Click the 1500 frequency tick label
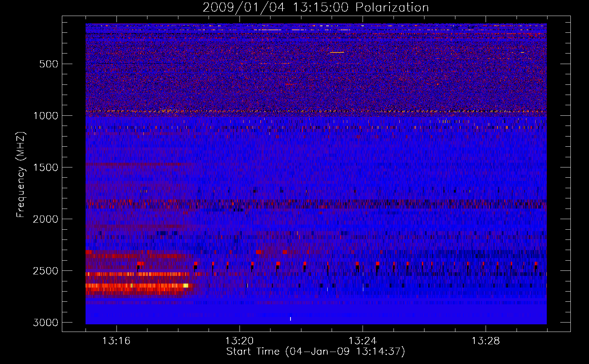Viewport: 589px width, 364px height. tap(46, 167)
